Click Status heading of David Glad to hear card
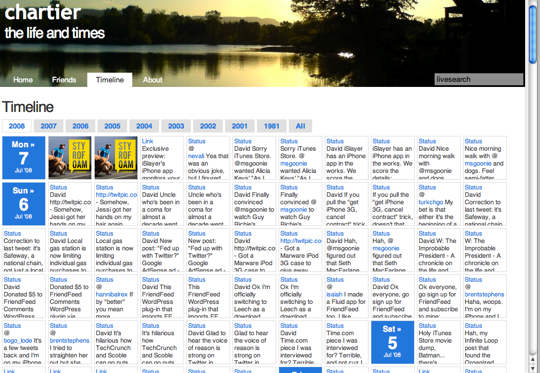This screenshot has height=373, width=540. tap(197, 326)
